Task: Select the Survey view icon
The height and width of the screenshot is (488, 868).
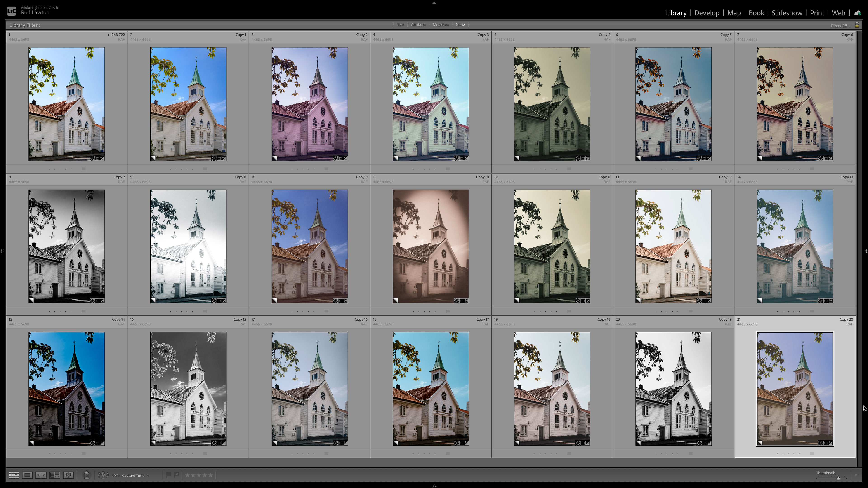Action: (x=55, y=475)
